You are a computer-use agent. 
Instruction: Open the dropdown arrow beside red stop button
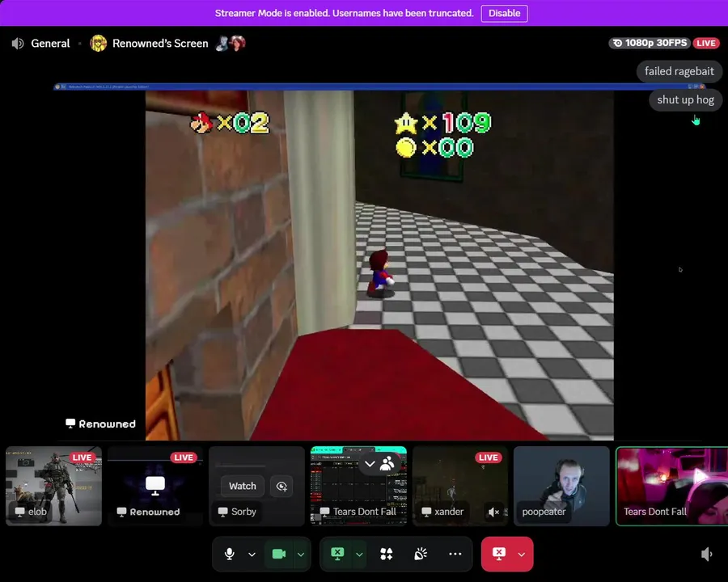[x=522, y=555]
